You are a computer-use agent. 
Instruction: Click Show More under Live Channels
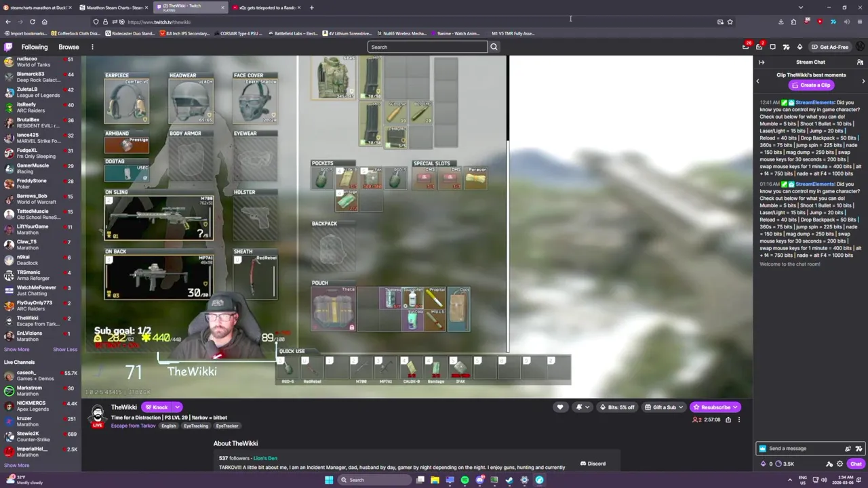16,465
